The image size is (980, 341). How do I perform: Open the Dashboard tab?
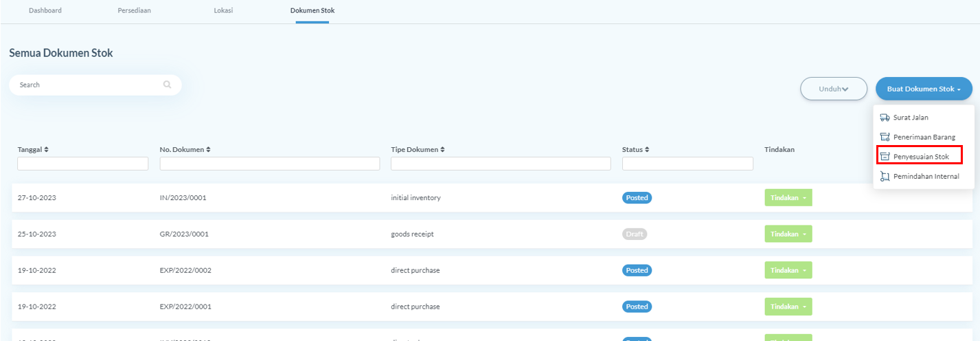(45, 10)
